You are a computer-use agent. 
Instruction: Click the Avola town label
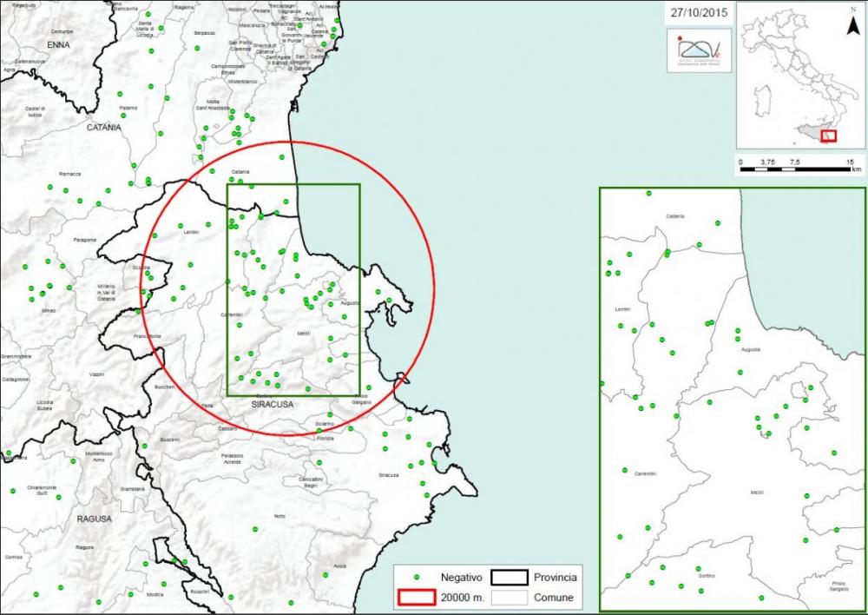(339, 566)
